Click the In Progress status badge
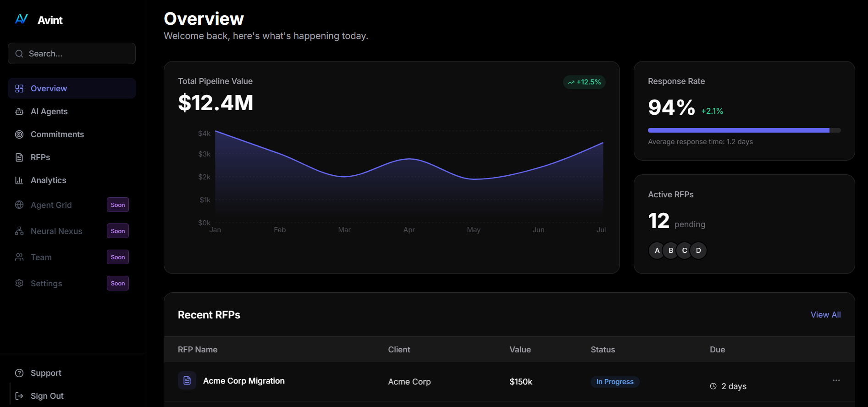This screenshot has width=868, height=407. [x=614, y=382]
